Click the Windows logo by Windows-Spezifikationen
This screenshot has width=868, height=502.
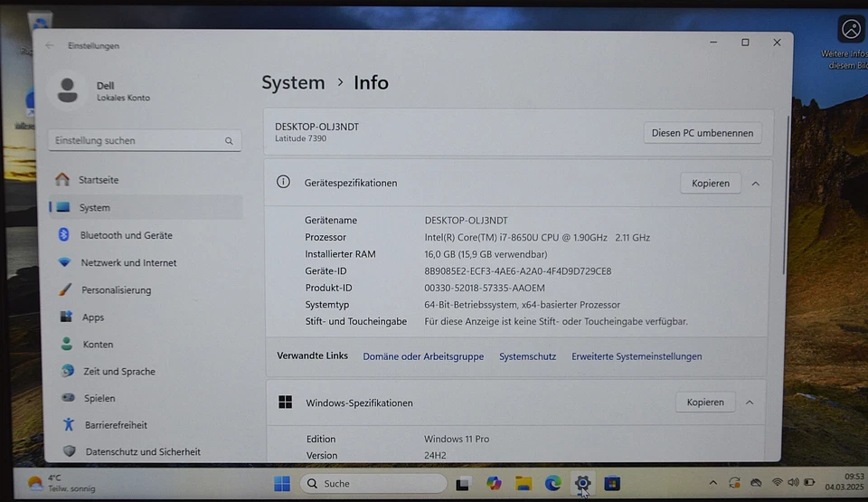(x=285, y=403)
